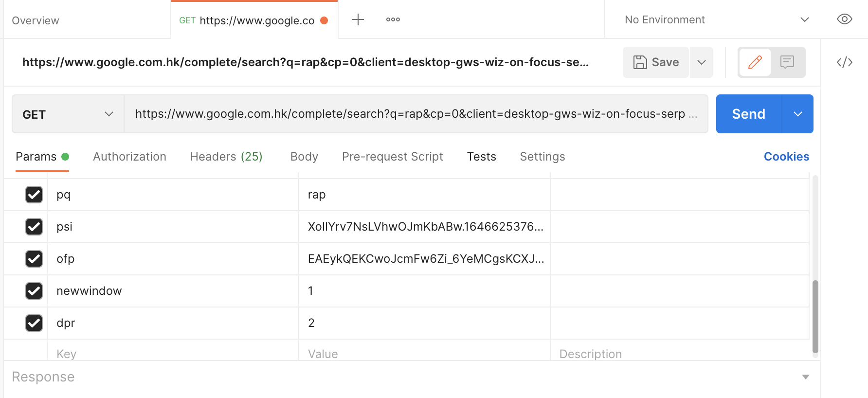The height and width of the screenshot is (398, 868).
Task: Open the Send button dropdown arrow
Action: (798, 114)
